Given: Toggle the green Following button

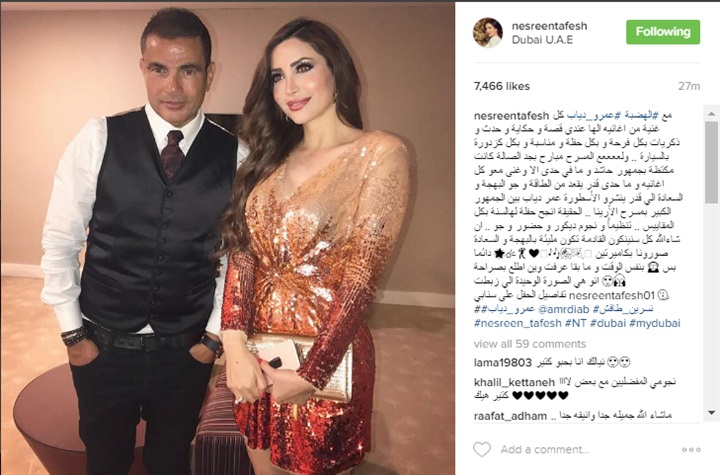Looking at the screenshot, I should pyautogui.click(x=663, y=32).
